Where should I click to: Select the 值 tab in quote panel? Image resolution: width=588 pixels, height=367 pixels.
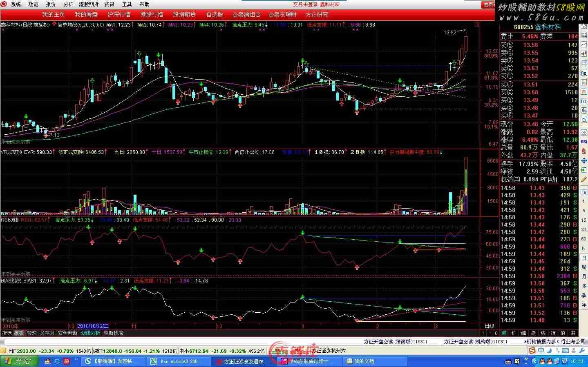563,333
